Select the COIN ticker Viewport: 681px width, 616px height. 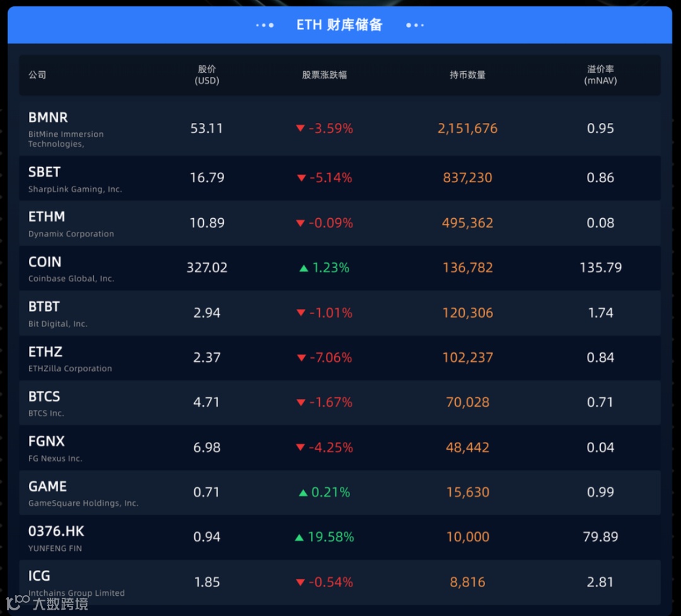(x=45, y=262)
